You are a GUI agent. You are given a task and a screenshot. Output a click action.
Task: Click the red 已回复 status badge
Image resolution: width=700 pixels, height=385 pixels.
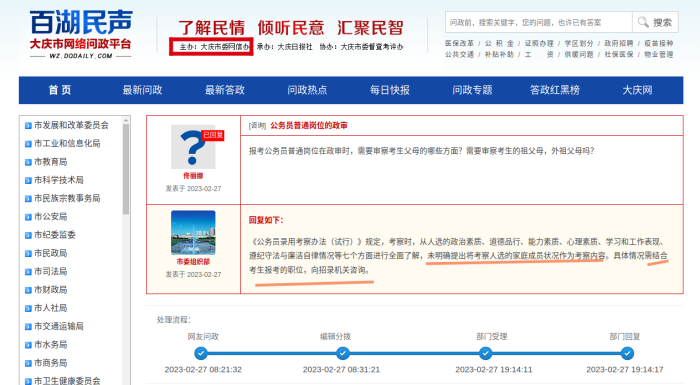(x=213, y=135)
